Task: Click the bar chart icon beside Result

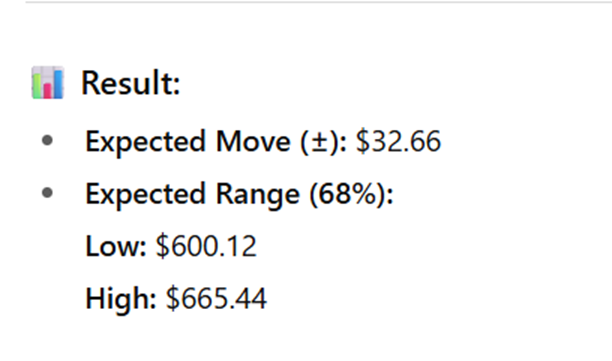Action: [48, 82]
